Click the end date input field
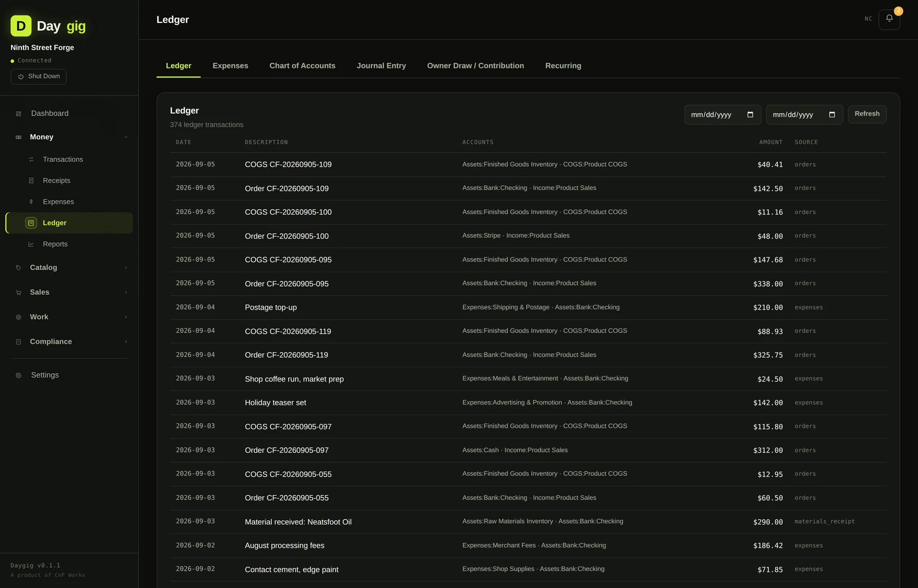Viewport: 918px width, 588px height. tap(804, 115)
